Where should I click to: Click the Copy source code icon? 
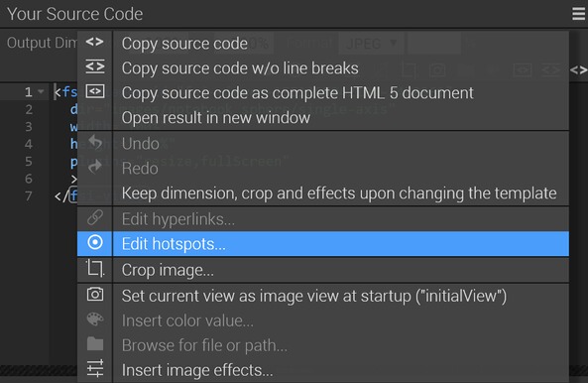pos(94,42)
